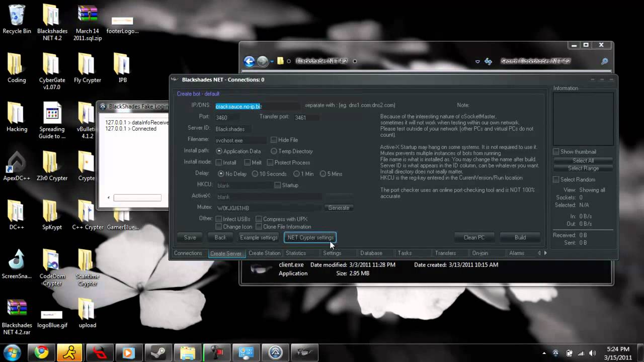Viewport: 644px width, 362px height.
Task: Toggle the Change Icon checkbox
Action: 219,227
